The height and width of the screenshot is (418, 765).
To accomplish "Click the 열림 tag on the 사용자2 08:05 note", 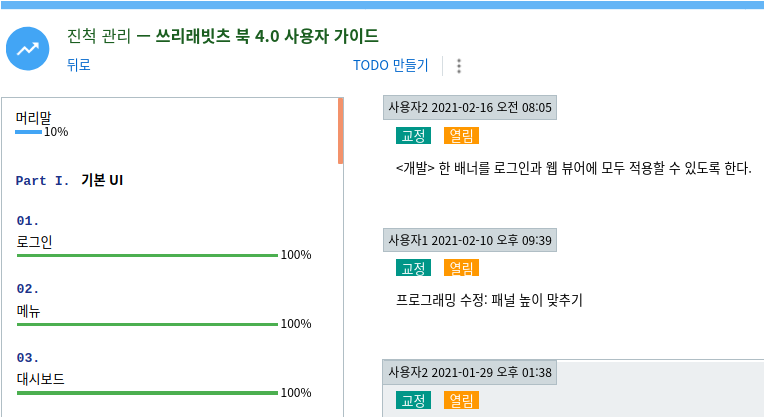I will [x=461, y=135].
